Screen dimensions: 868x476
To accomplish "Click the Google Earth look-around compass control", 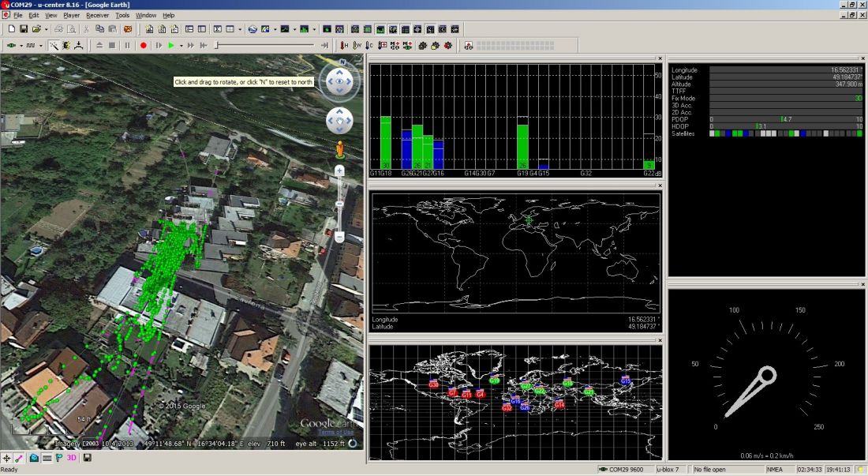I will (339, 81).
